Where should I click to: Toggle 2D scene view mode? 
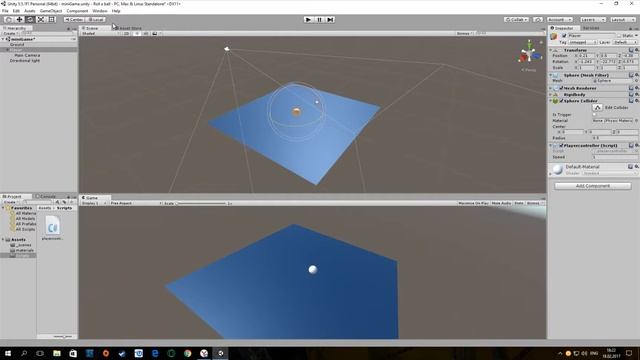[x=127, y=33]
